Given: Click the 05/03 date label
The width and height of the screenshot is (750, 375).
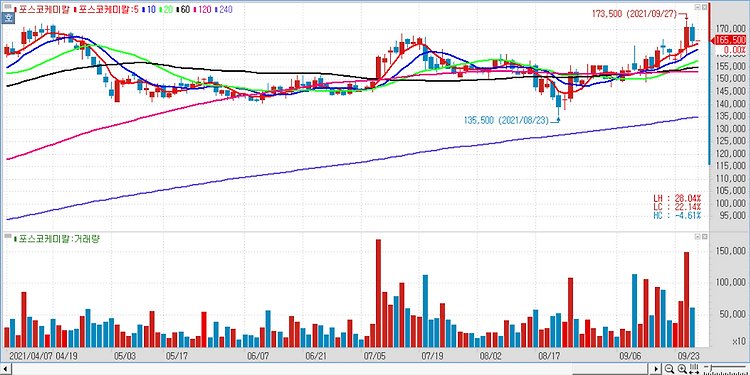Looking at the screenshot, I should tap(125, 356).
